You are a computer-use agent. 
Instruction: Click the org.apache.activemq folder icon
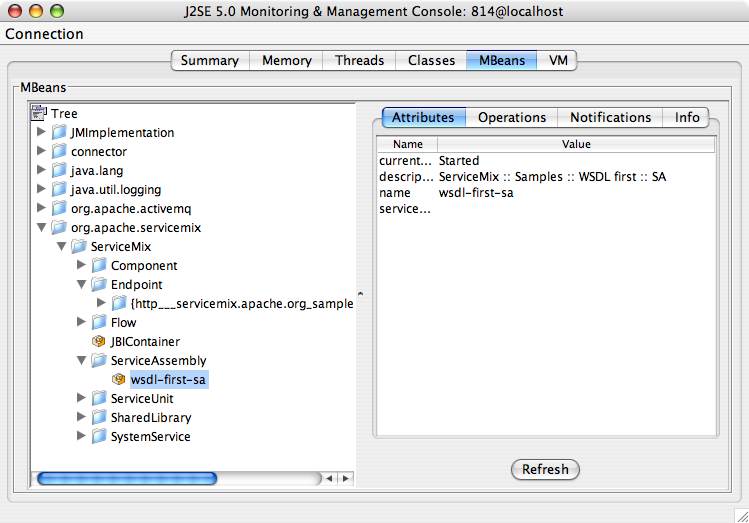point(59,209)
